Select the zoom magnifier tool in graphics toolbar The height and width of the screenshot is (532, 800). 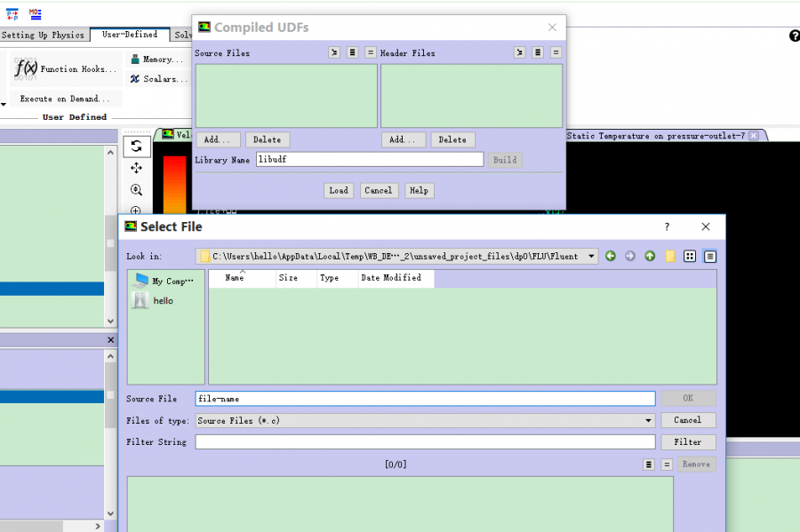tap(136, 189)
